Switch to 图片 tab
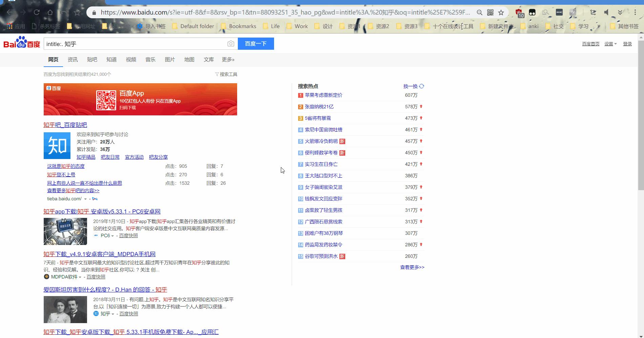 (x=170, y=60)
